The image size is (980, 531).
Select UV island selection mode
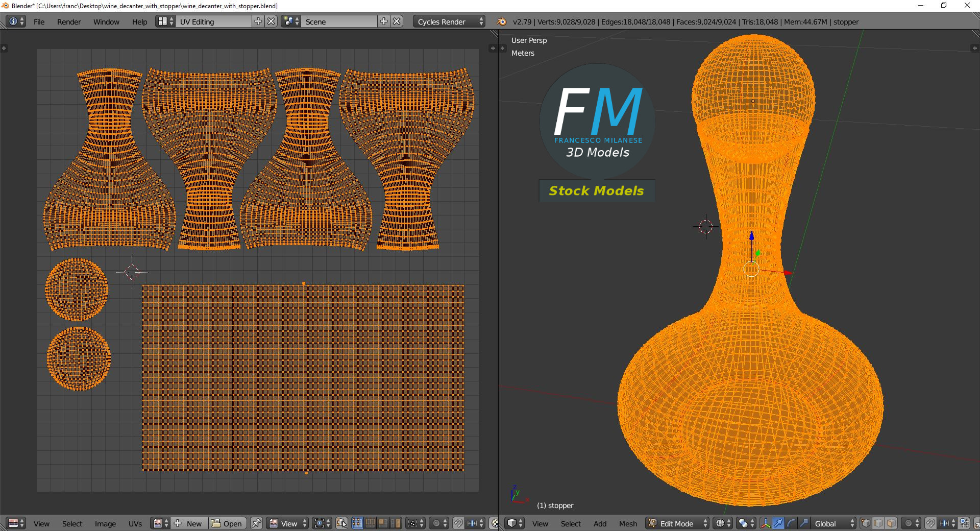coord(396,523)
